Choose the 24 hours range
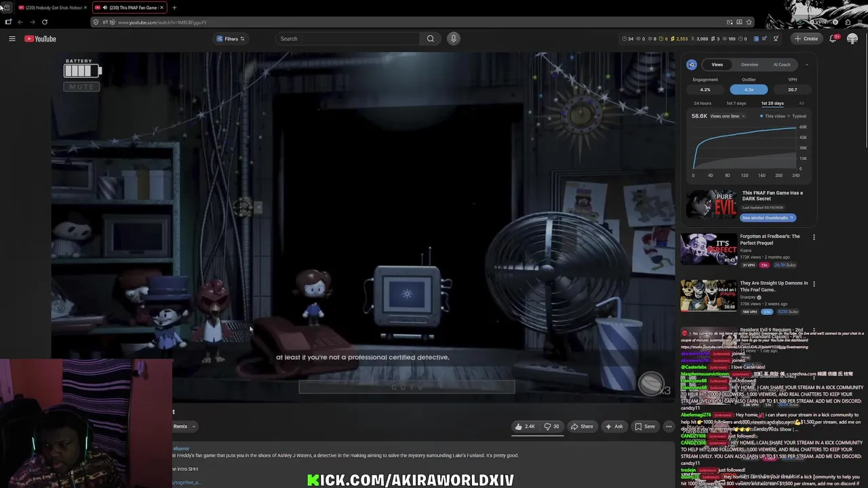 703,103
